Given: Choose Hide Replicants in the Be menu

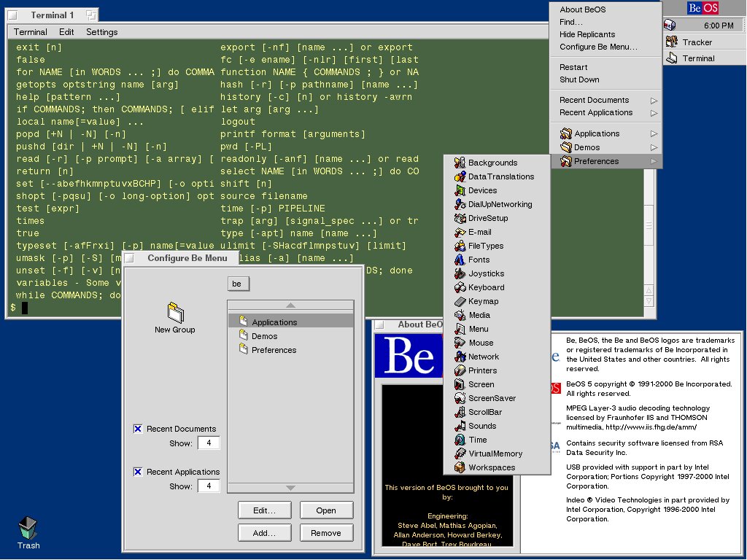Looking at the screenshot, I should 605,34.
